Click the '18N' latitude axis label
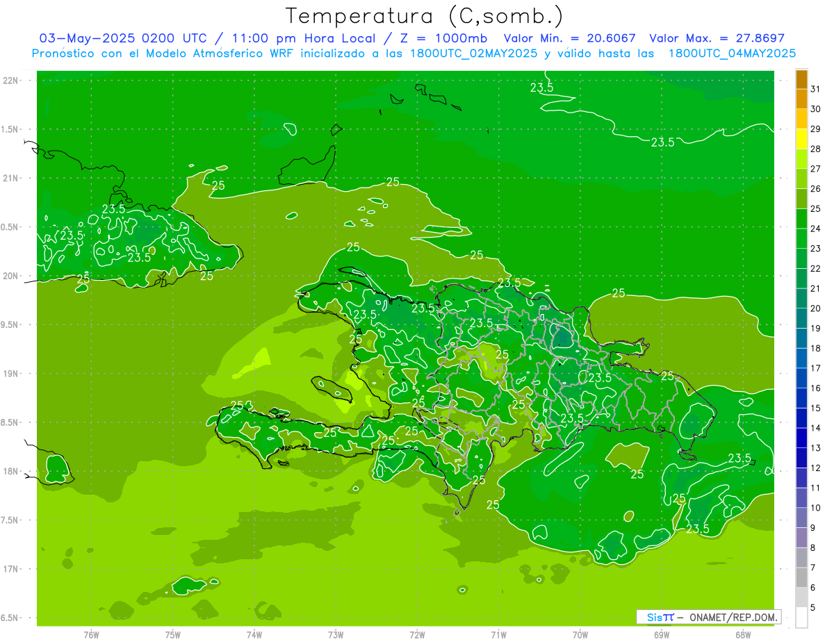 (10, 471)
